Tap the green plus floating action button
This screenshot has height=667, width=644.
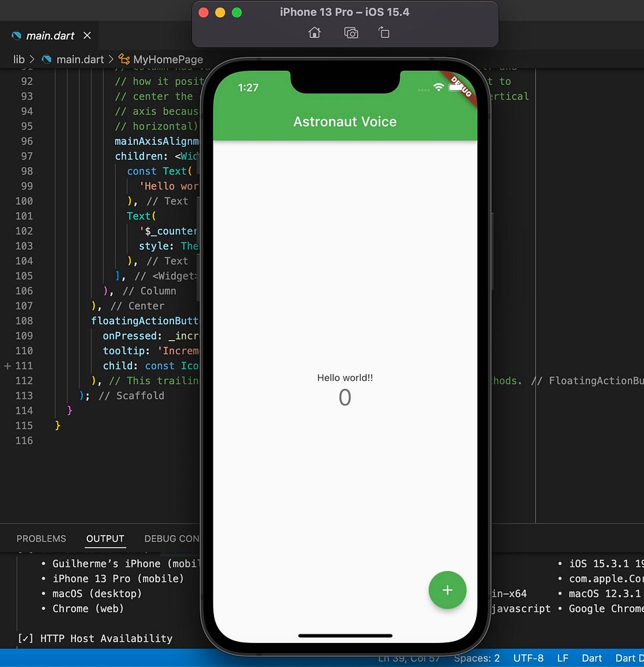[x=447, y=590]
